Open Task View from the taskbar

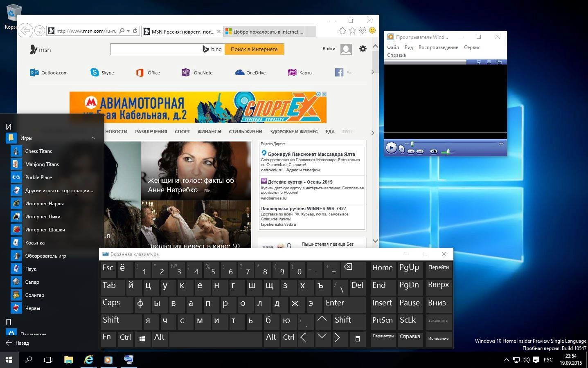click(48, 360)
